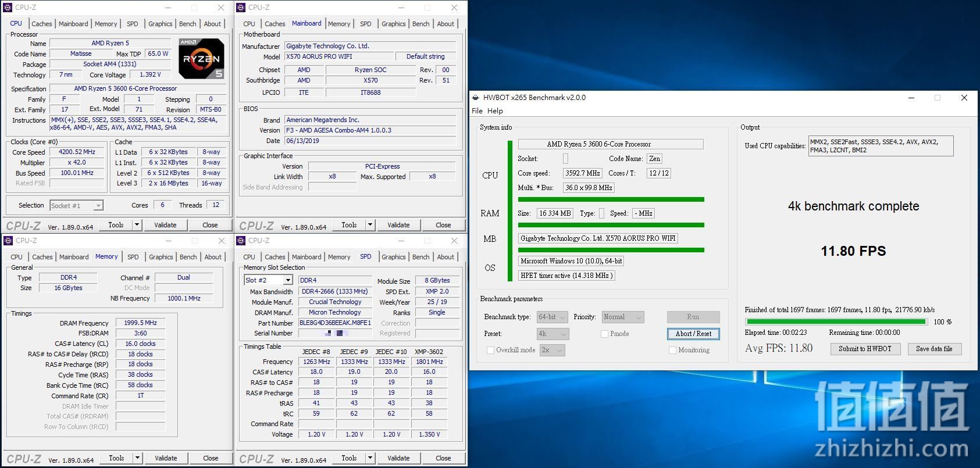Open the About tab in the Memory window
This screenshot has width=980, height=468.
click(x=213, y=257)
